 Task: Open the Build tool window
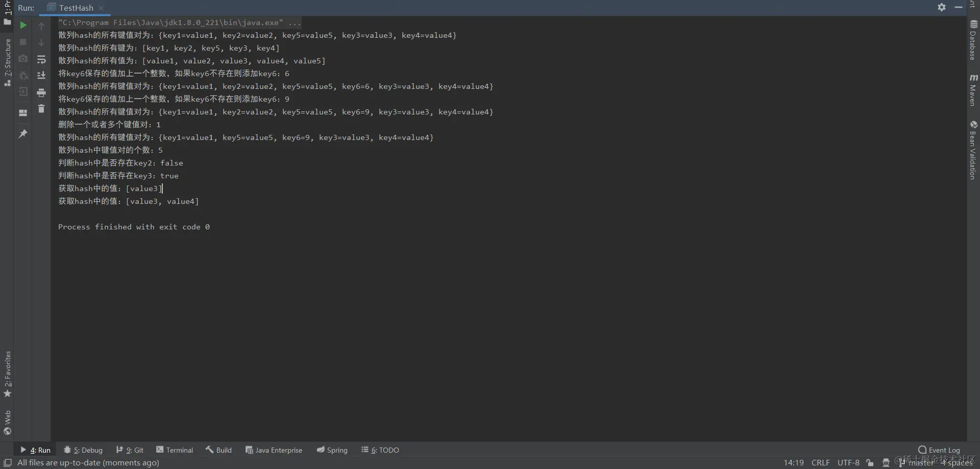218,450
